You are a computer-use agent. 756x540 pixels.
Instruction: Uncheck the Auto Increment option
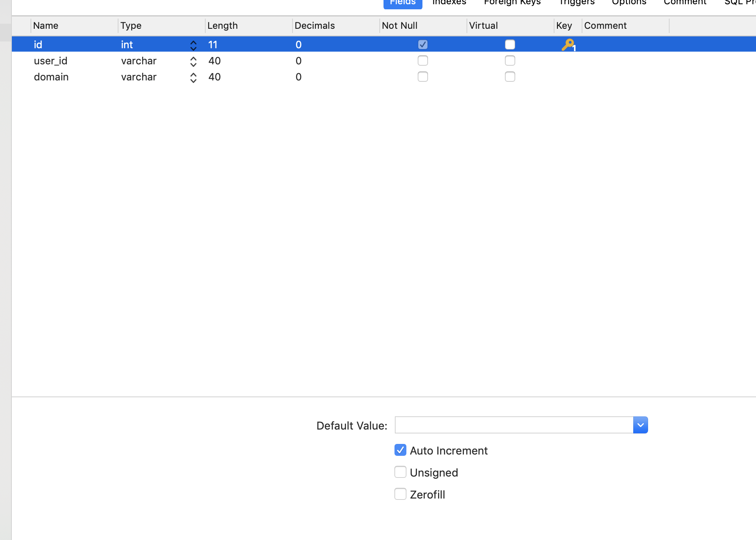pos(400,450)
